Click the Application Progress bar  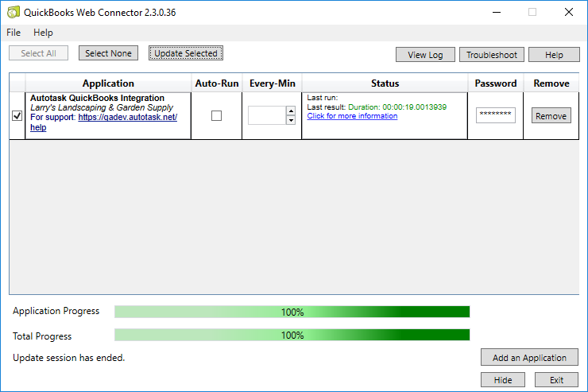[292, 312]
